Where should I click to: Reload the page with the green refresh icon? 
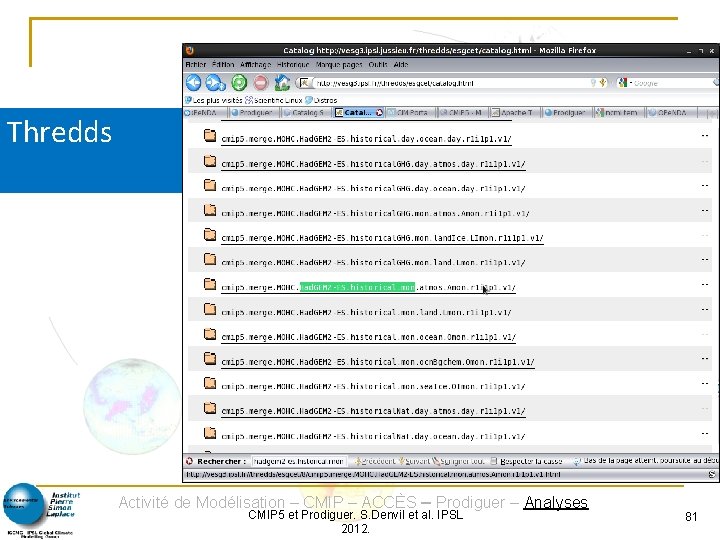point(239,83)
